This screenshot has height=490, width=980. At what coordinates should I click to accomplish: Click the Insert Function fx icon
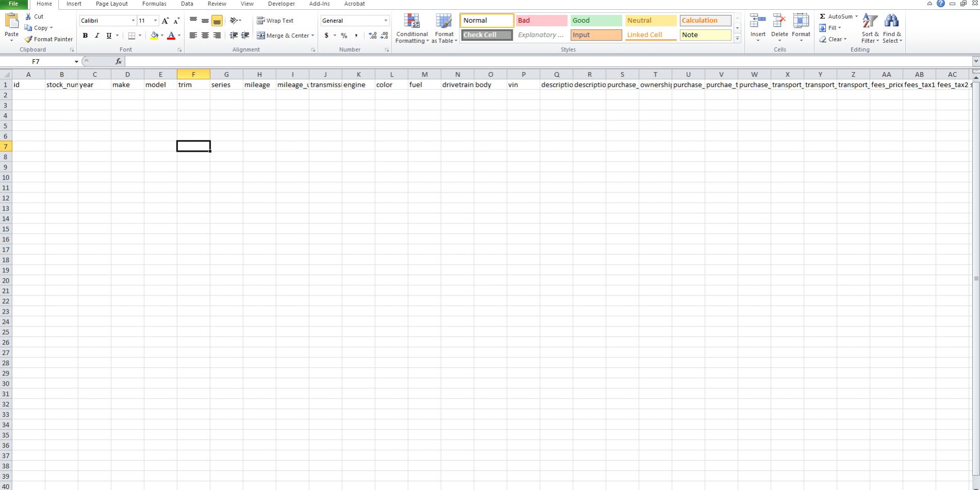click(118, 61)
